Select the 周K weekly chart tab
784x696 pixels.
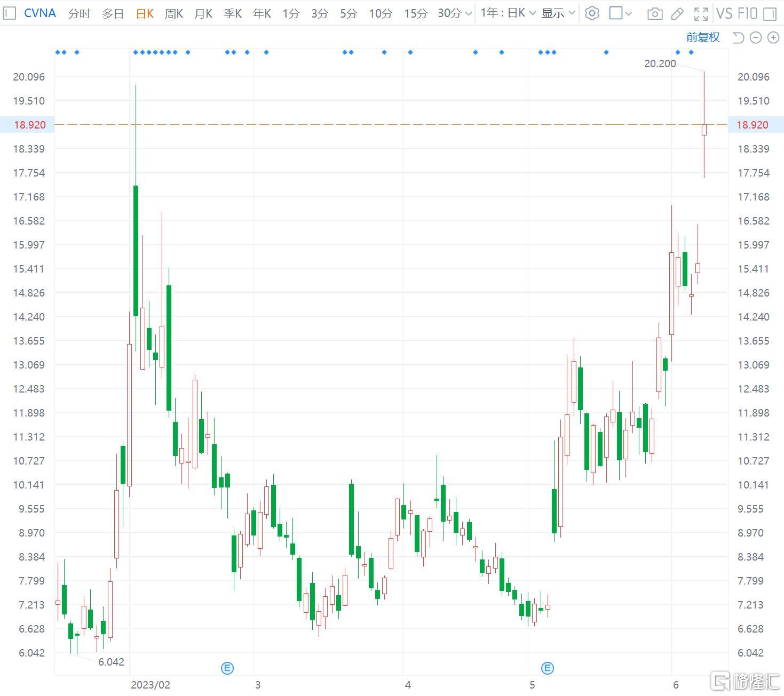[x=174, y=13]
